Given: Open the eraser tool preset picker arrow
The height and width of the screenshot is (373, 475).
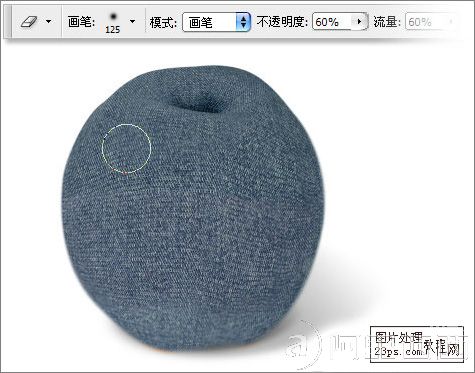Looking at the screenshot, I should point(49,22).
